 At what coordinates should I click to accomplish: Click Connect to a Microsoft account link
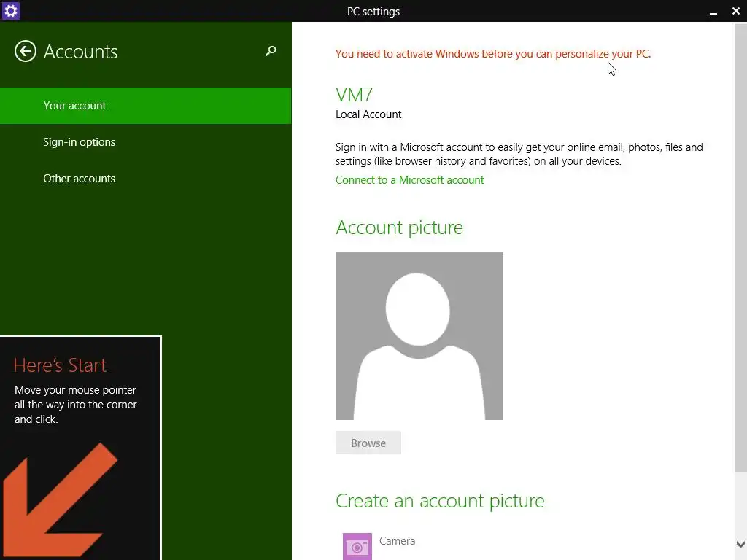click(410, 180)
